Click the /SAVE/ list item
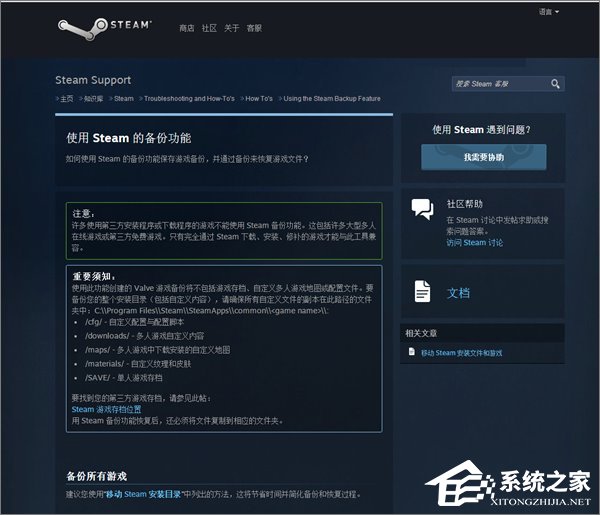This screenshot has height=515, width=600. 124,378
